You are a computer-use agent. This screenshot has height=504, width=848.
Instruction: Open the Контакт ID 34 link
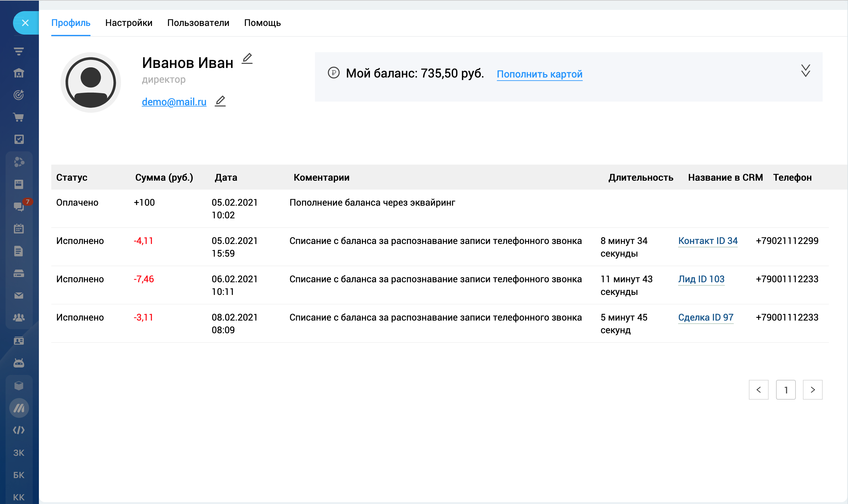click(708, 241)
